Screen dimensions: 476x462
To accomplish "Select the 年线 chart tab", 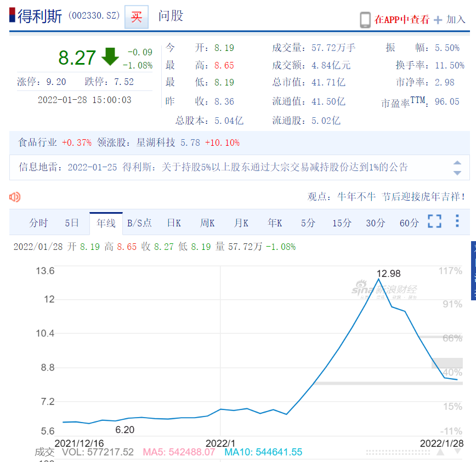I will 106,224.
